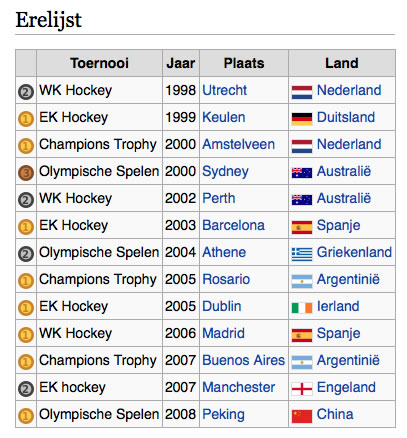Click the silver medal icon for Utrecht 1998
Screen dimensions: 407x438
pyautogui.click(x=26, y=92)
